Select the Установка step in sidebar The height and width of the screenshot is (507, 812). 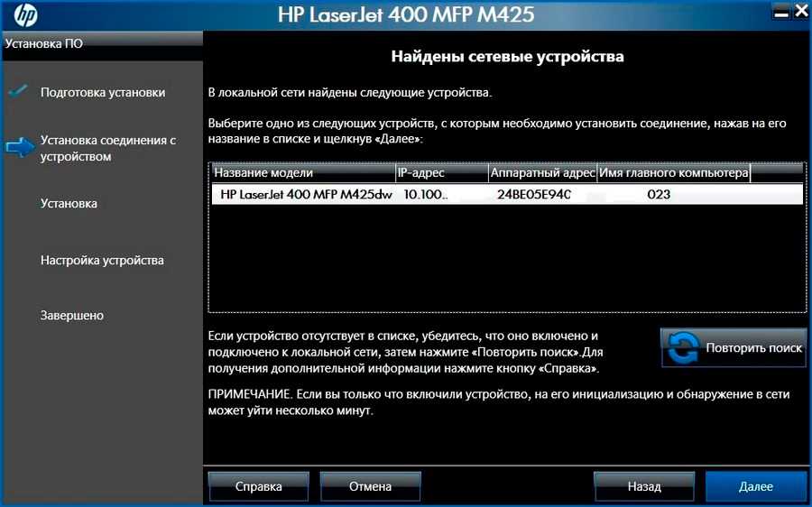click(69, 204)
